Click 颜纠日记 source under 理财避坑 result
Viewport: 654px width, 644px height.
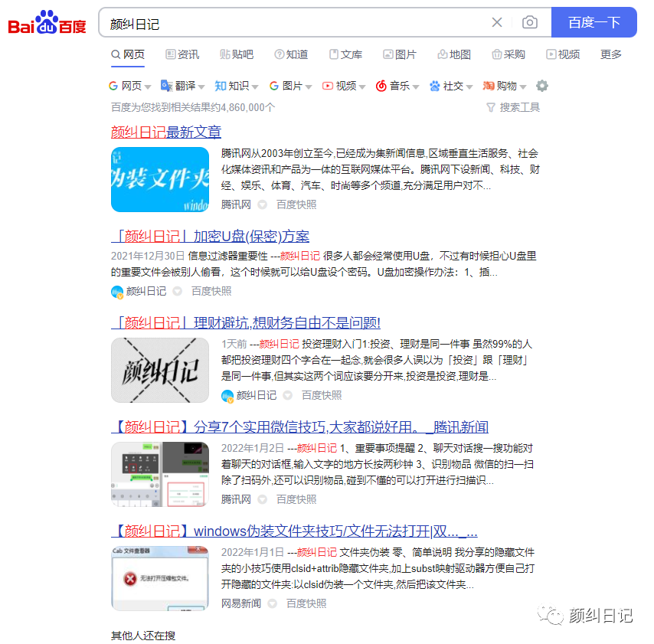click(x=256, y=395)
